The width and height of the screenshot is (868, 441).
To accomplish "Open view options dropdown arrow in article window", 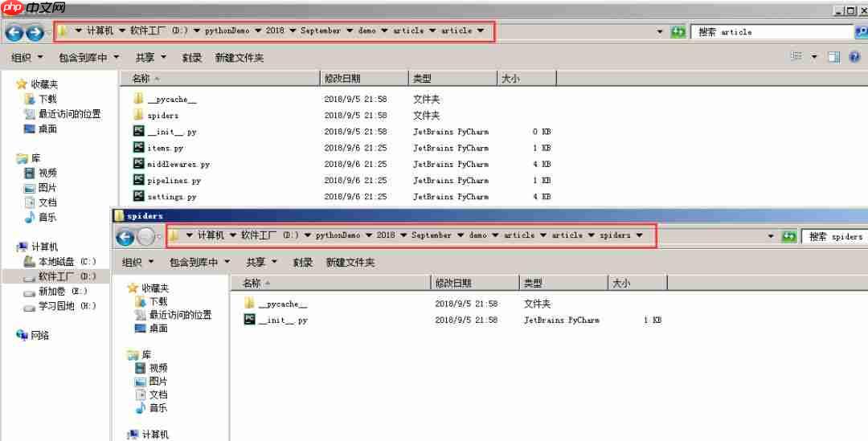I will pyautogui.click(x=813, y=57).
